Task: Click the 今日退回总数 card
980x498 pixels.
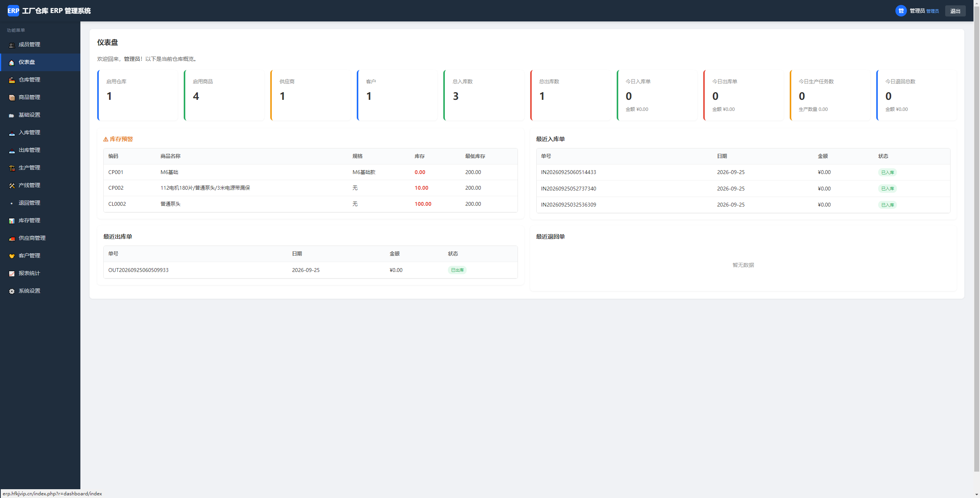Action: [x=916, y=95]
